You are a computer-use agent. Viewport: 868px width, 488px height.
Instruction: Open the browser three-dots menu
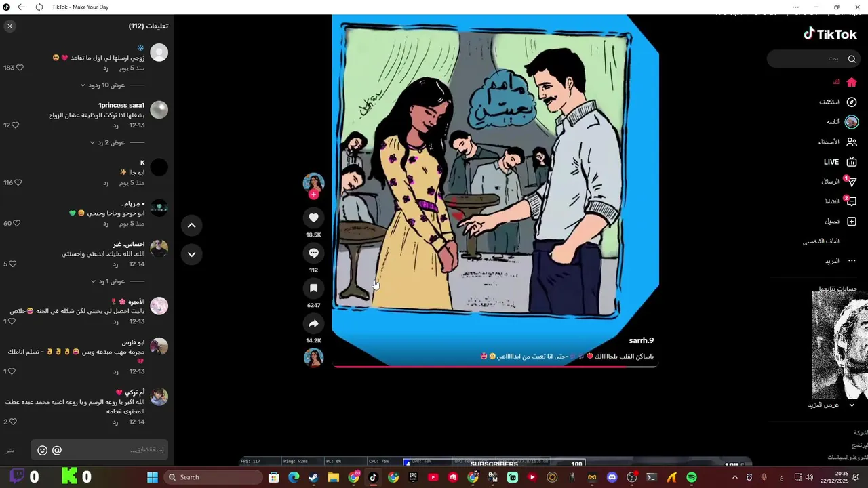795,7
